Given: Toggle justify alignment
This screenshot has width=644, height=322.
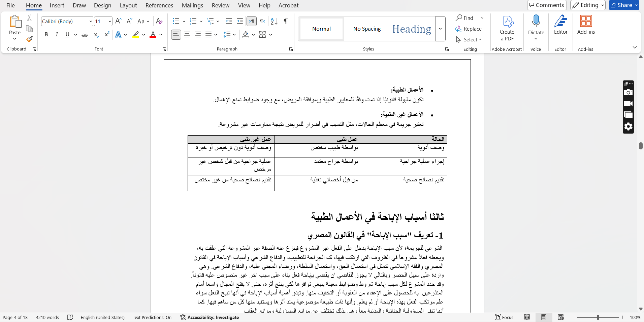Looking at the screenshot, I should click(208, 35).
